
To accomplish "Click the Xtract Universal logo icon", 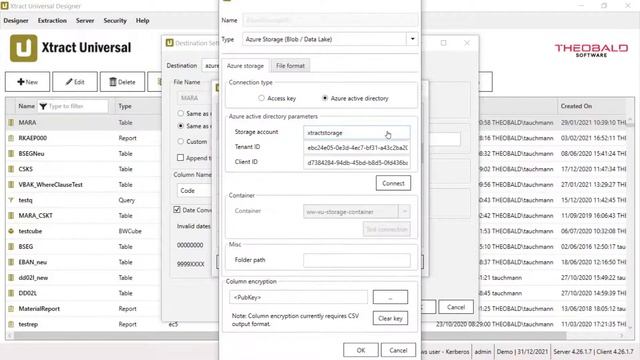I will point(23,48).
